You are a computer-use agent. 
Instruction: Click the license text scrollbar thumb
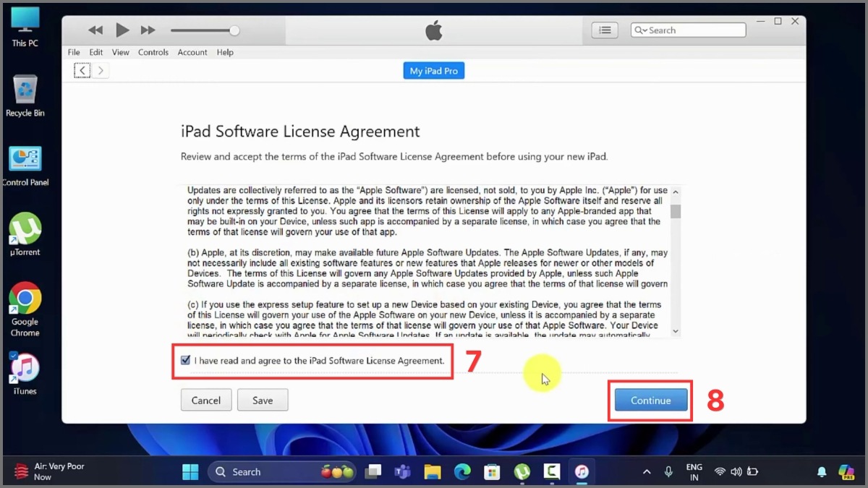(x=676, y=210)
